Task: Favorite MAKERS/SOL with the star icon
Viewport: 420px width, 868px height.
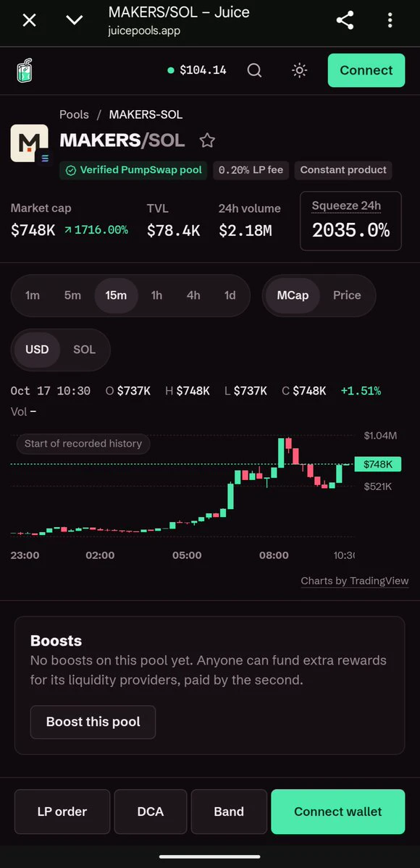Action: point(207,140)
